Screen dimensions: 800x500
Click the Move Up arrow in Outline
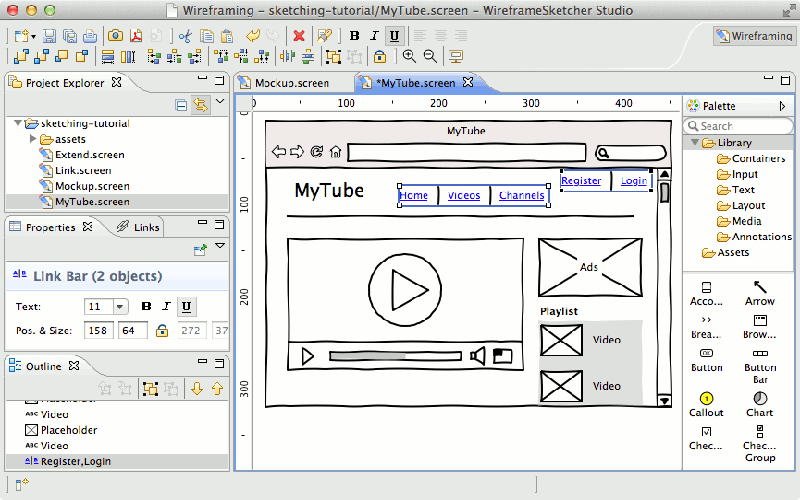point(217,389)
